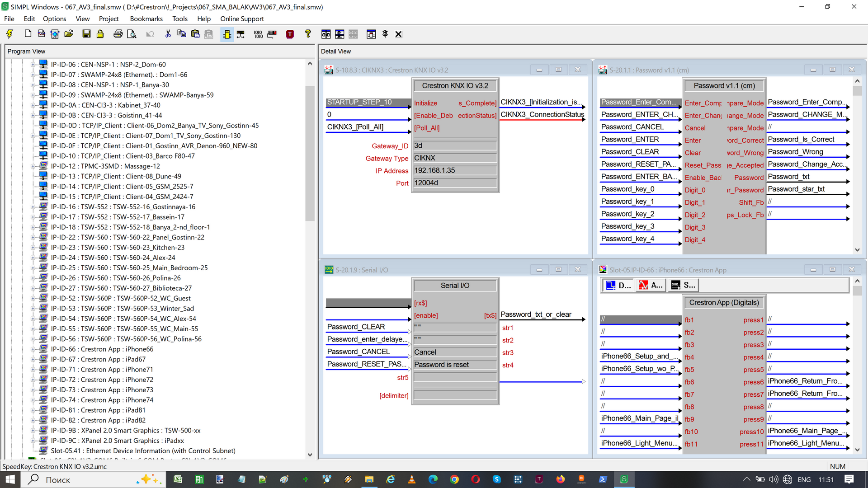Click the network device toolbar icon
This screenshot has width=868, height=488.
tap(241, 34)
